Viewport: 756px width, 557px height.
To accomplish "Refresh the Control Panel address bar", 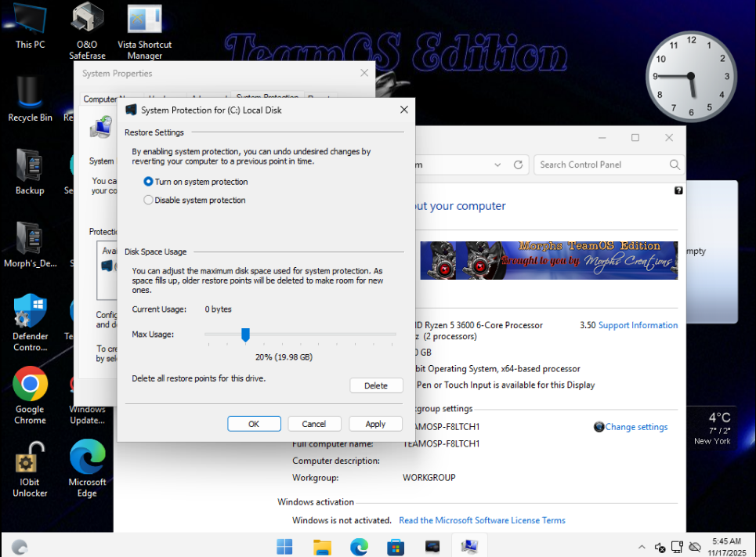I will (518, 165).
